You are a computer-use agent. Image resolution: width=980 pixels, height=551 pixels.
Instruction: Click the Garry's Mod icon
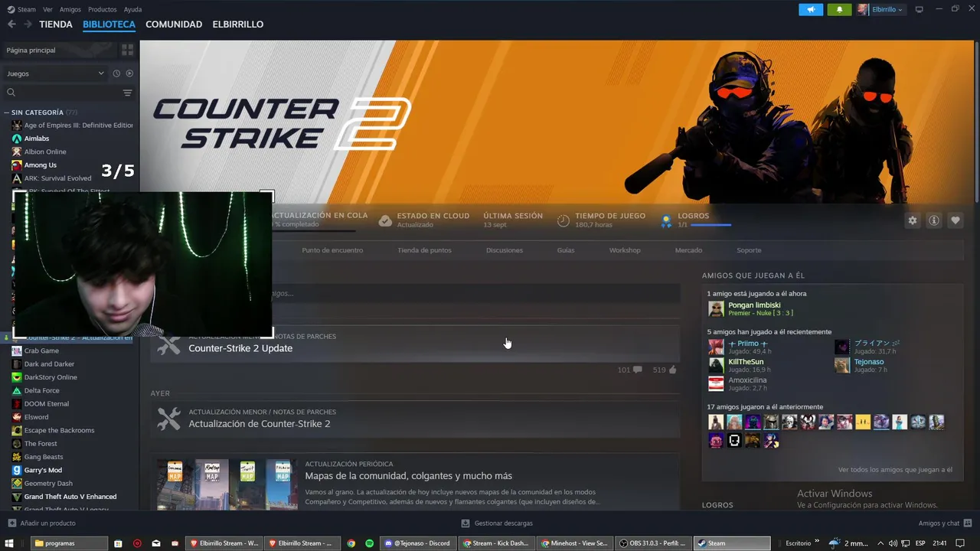[x=17, y=470]
